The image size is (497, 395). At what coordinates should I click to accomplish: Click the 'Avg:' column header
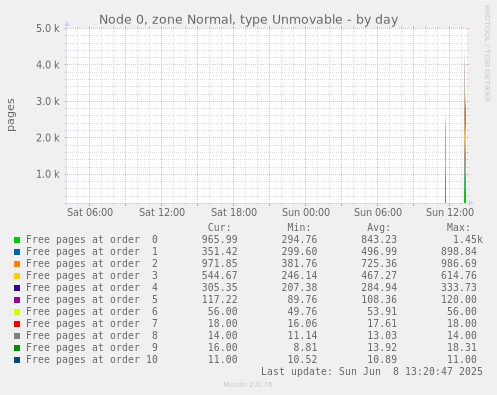(x=379, y=228)
